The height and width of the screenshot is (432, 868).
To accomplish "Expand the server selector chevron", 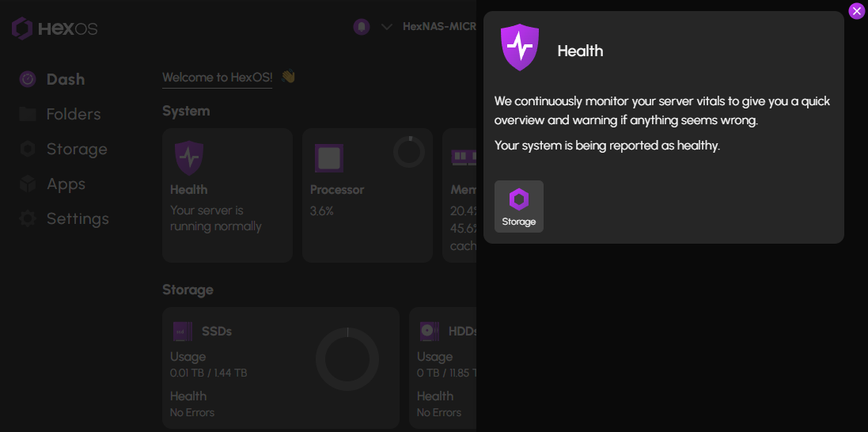I will [387, 27].
